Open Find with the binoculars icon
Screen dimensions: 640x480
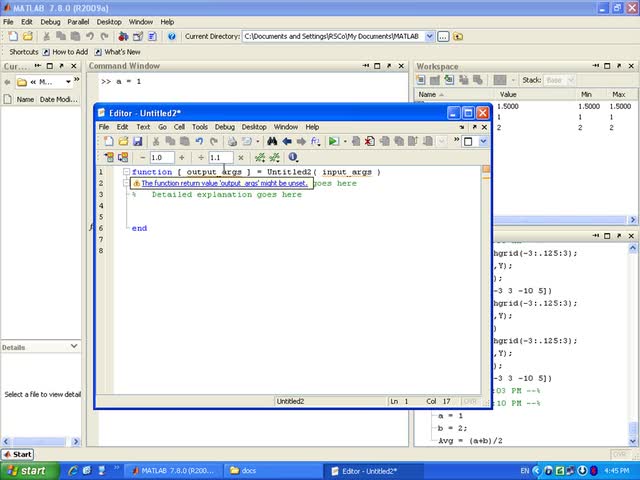coord(272,141)
